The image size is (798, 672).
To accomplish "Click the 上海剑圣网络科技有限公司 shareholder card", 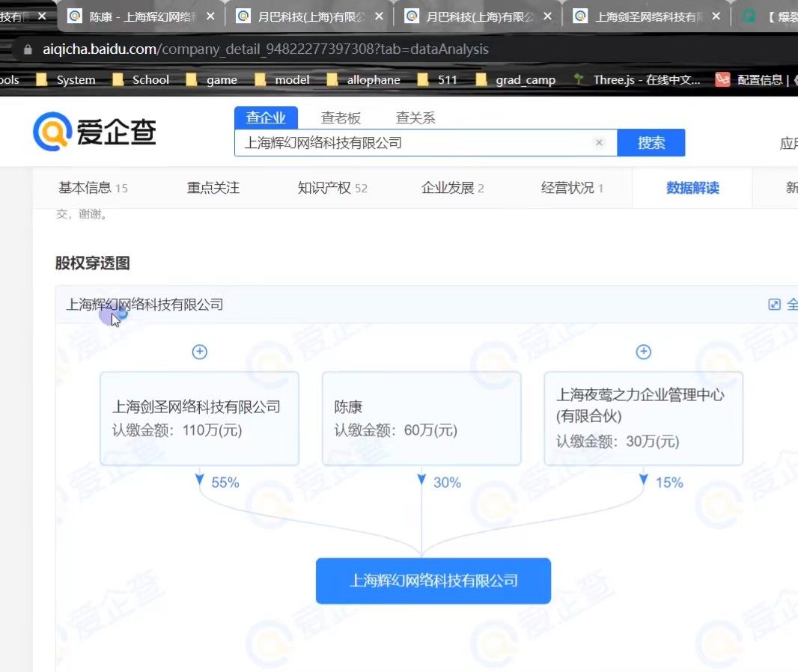I will [199, 418].
